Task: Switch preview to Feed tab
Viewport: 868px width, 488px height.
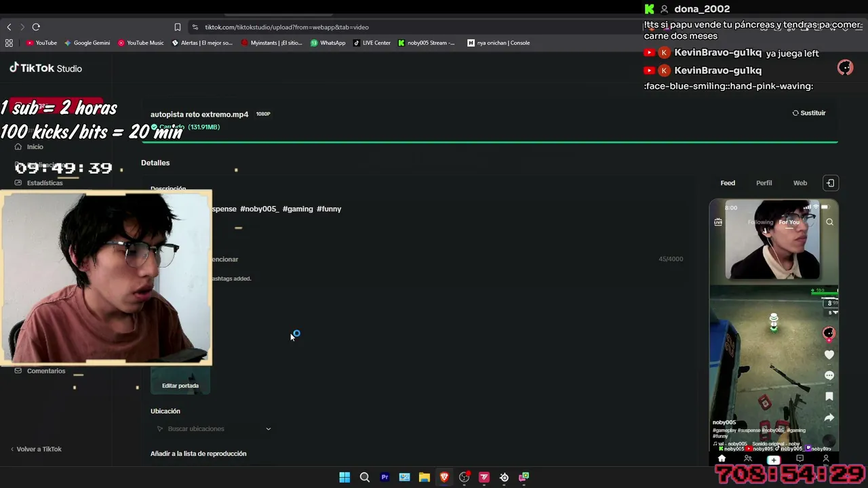Action: click(x=728, y=183)
